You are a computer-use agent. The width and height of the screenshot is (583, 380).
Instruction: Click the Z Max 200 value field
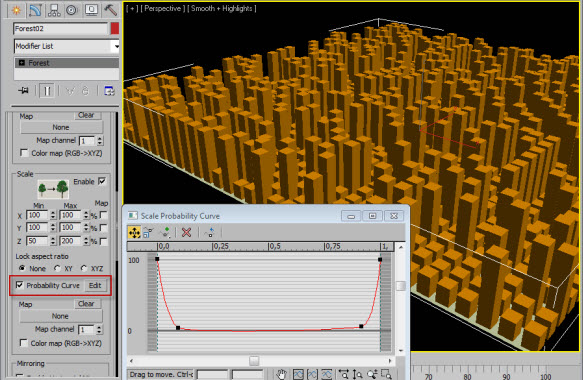tap(70, 241)
